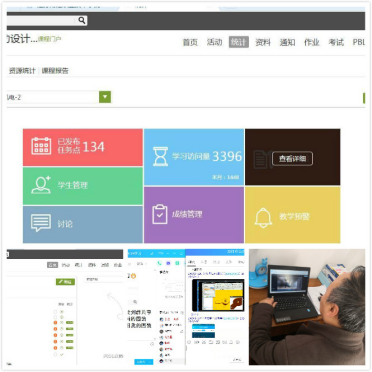Open the 考试 tab
The width and height of the screenshot is (372, 372).
click(336, 42)
